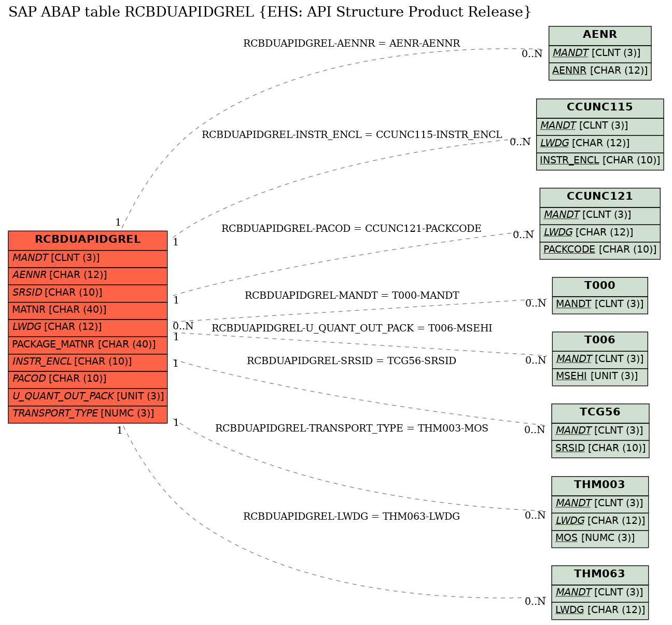Select LWDG [CHAR (12)] in THM063
Viewport: 672px width, 625px height.
600,610
